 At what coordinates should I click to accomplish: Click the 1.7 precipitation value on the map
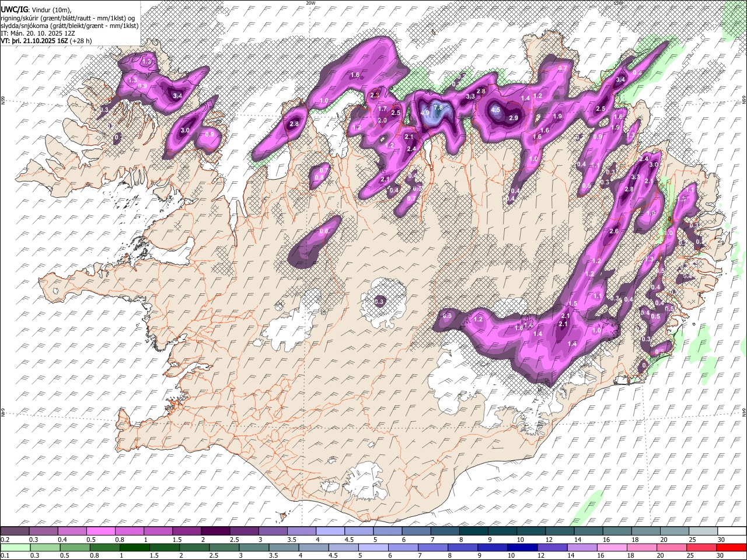pyautogui.click(x=382, y=109)
